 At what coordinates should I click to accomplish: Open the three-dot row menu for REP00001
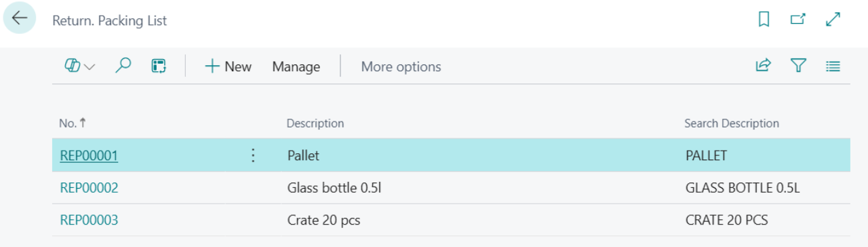click(x=253, y=155)
